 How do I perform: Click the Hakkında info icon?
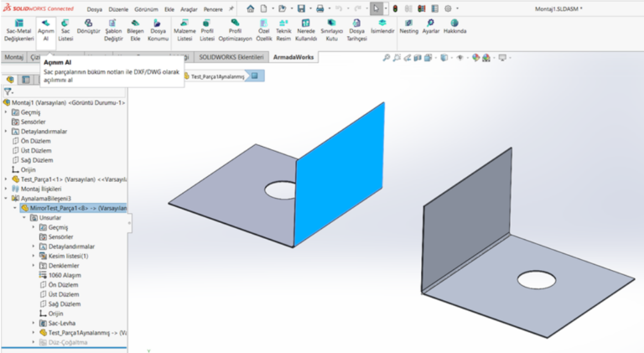click(454, 25)
